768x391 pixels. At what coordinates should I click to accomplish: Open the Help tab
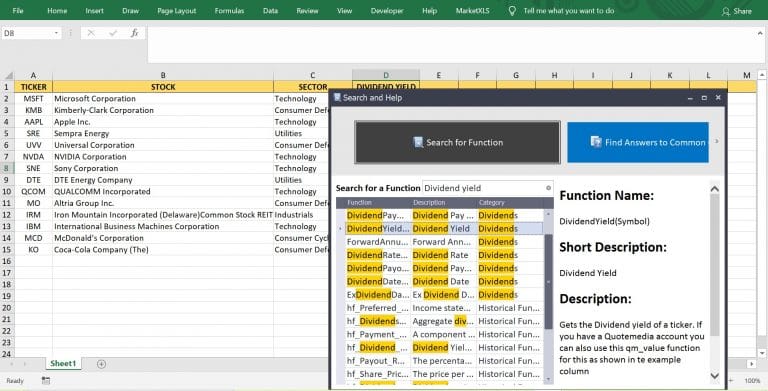(430, 11)
